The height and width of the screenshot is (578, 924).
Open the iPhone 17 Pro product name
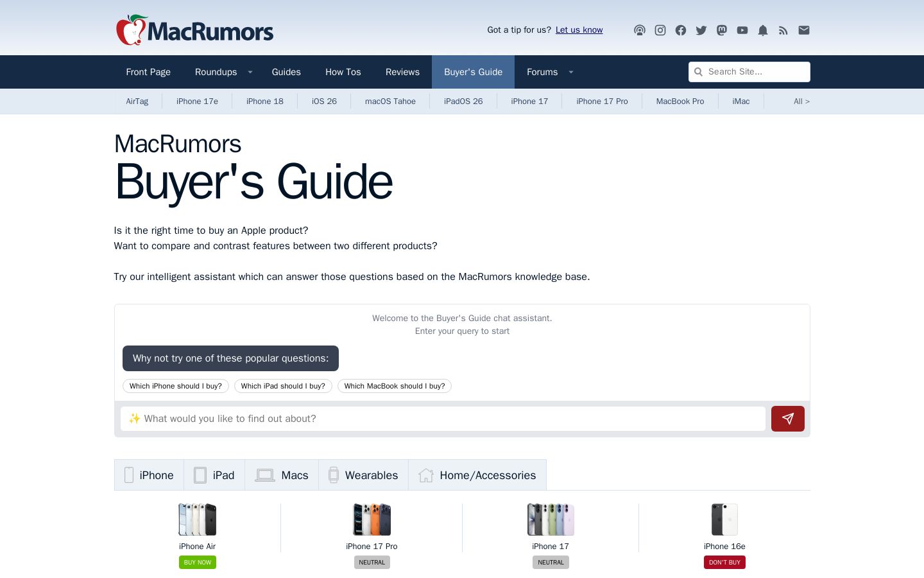click(x=372, y=547)
